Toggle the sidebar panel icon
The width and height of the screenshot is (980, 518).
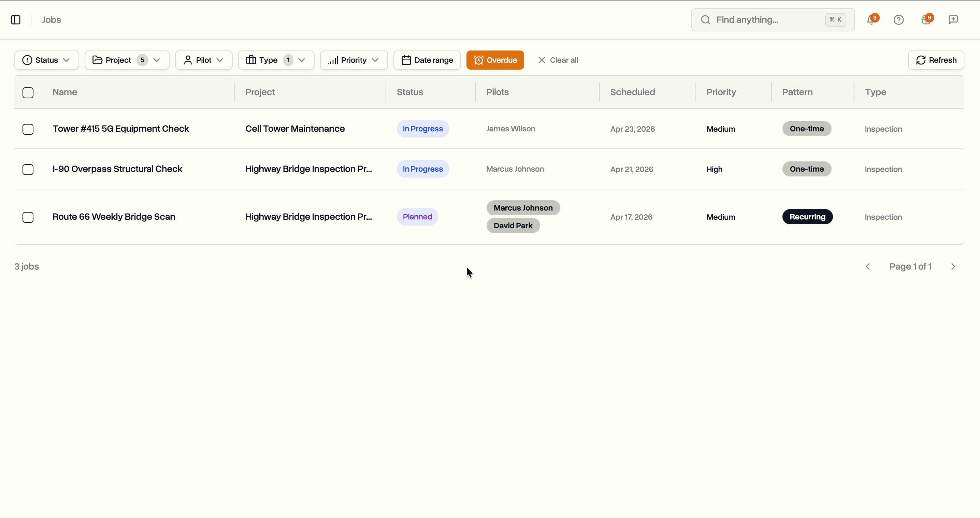point(16,19)
